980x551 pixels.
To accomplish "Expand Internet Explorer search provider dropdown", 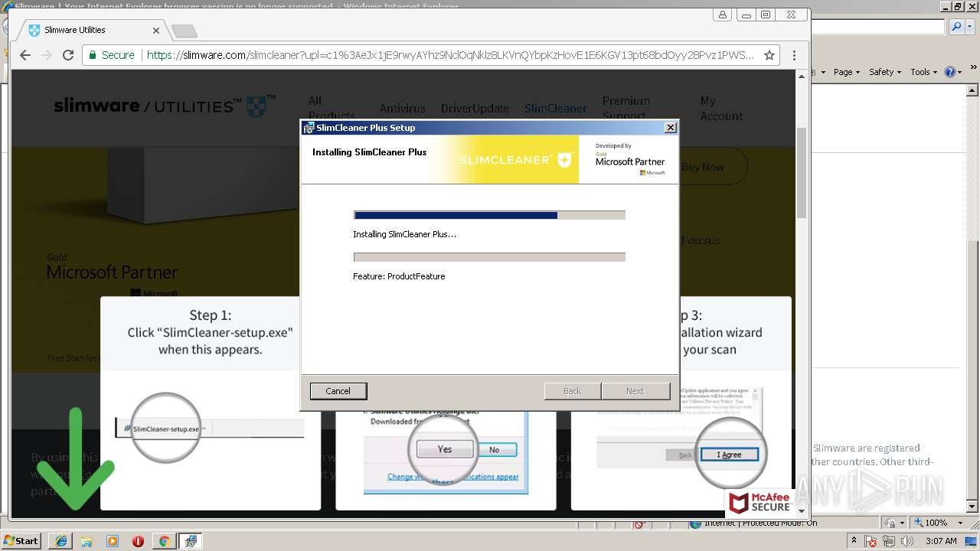I will point(970,27).
